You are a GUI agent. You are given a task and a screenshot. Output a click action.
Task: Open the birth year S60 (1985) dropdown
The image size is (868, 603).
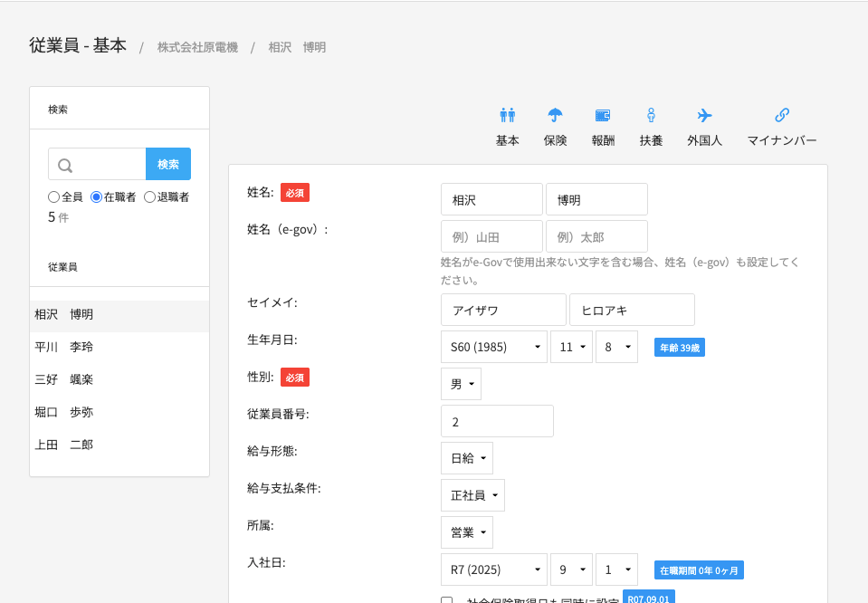[x=494, y=347]
